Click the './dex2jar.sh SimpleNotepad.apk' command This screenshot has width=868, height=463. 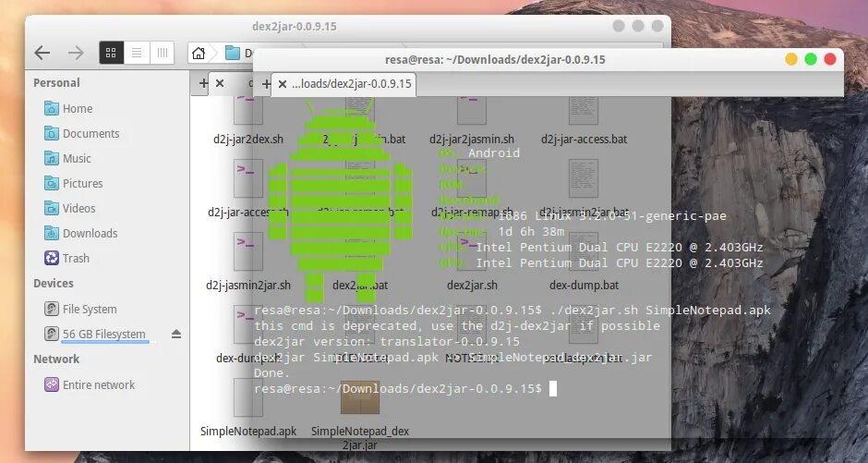(x=661, y=311)
